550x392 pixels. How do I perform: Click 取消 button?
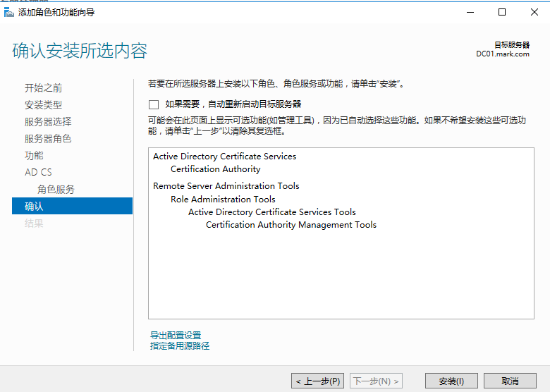click(x=510, y=381)
